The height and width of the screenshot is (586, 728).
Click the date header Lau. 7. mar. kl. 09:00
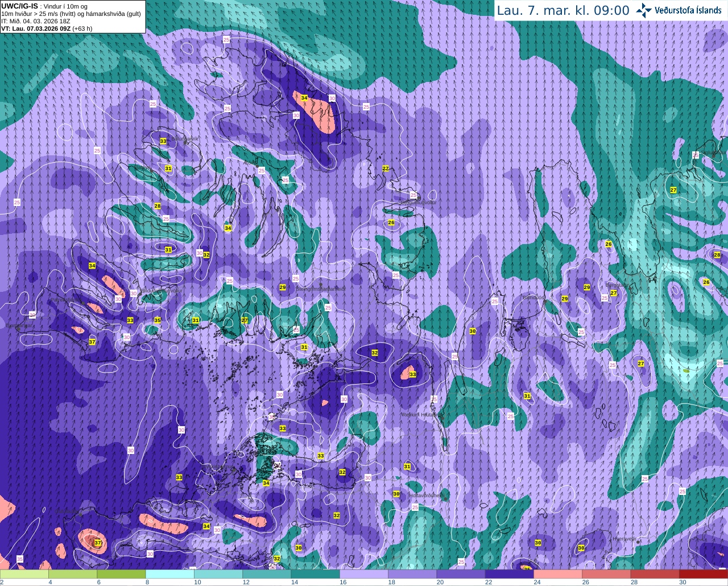pos(563,10)
